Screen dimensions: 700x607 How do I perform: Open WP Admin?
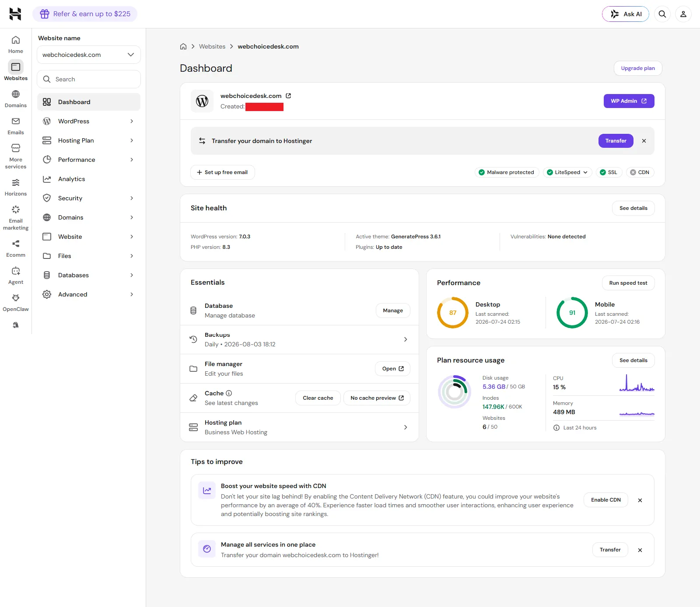click(x=629, y=101)
